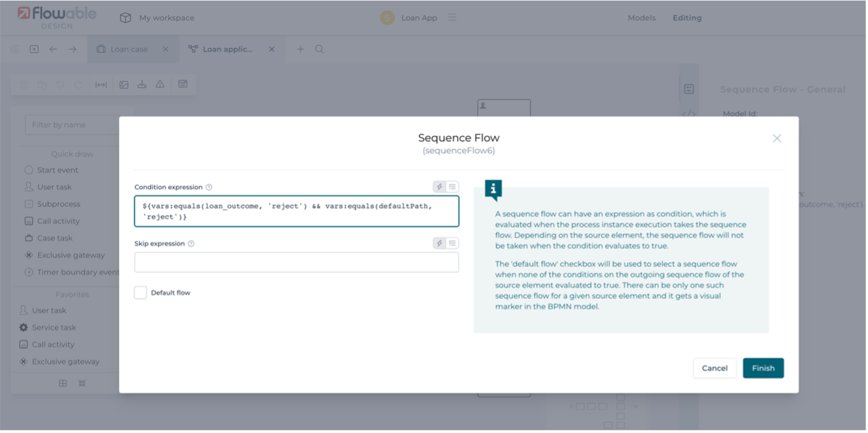Switch Condition expression to list editor icon
The image size is (868, 433).
453,187
